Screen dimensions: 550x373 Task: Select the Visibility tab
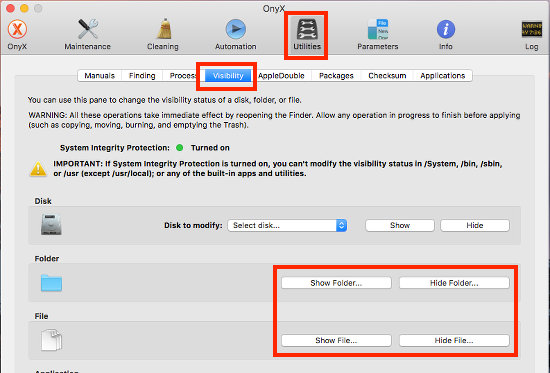pos(228,75)
